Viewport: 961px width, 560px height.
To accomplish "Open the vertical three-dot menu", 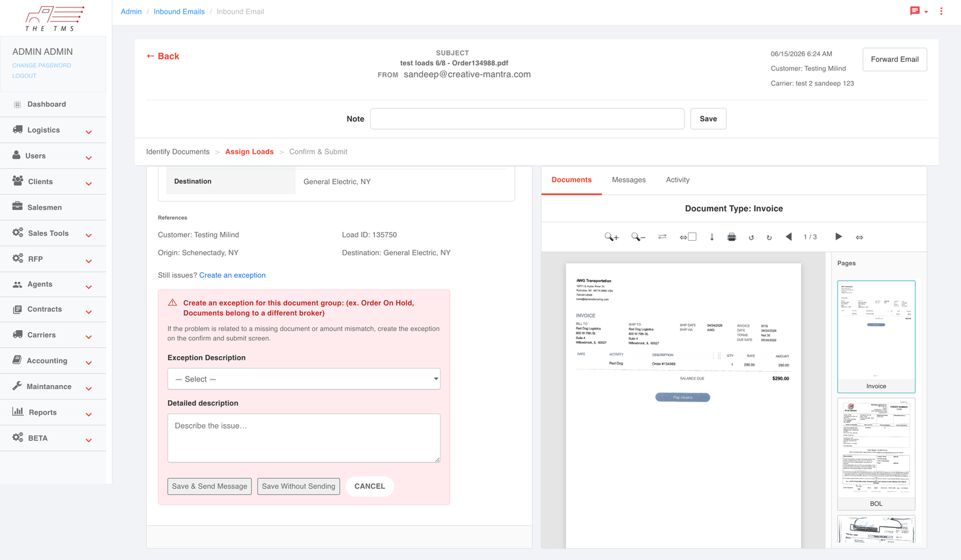I will (x=941, y=11).
